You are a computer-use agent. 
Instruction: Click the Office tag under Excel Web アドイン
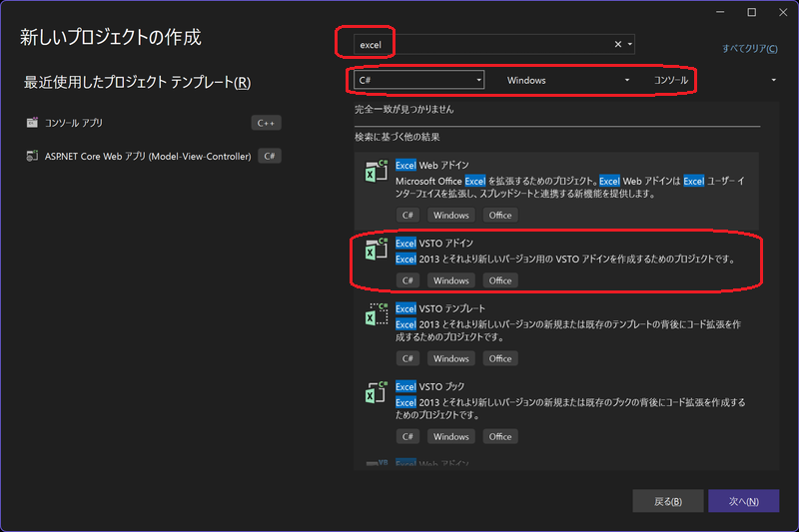pos(500,215)
